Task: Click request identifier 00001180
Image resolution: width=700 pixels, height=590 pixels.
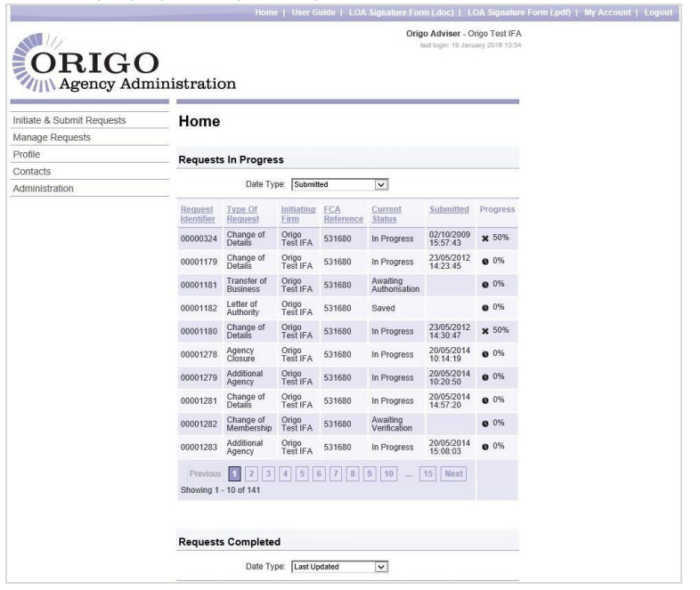Action: (x=199, y=331)
